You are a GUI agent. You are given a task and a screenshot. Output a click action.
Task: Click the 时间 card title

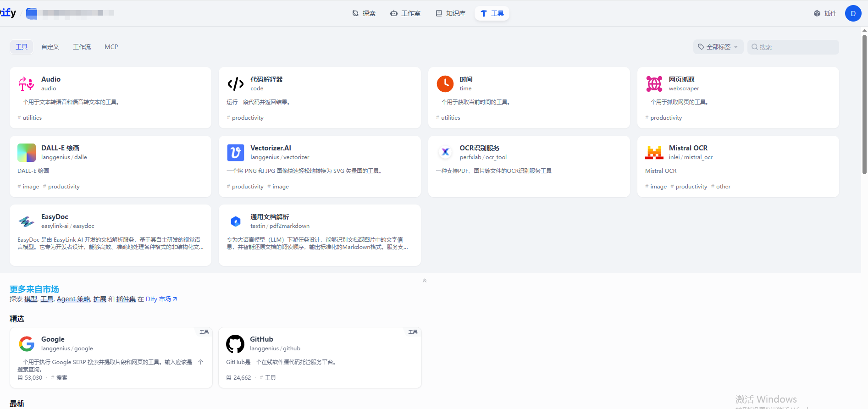tap(466, 79)
